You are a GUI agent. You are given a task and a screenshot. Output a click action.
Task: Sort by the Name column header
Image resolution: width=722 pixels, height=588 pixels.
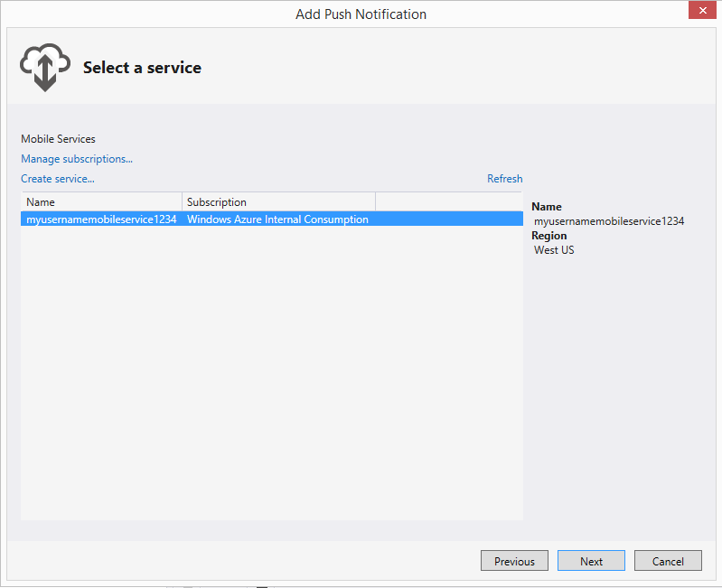(x=101, y=202)
